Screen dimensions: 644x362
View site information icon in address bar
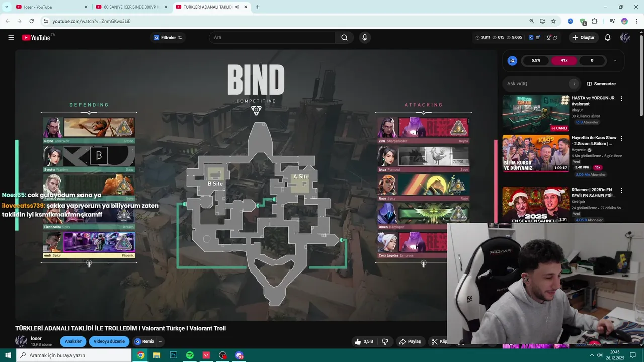pos(45,21)
